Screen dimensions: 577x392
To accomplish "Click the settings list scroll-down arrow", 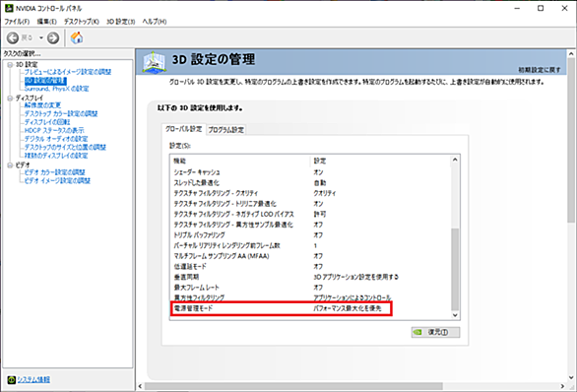I will [455, 315].
